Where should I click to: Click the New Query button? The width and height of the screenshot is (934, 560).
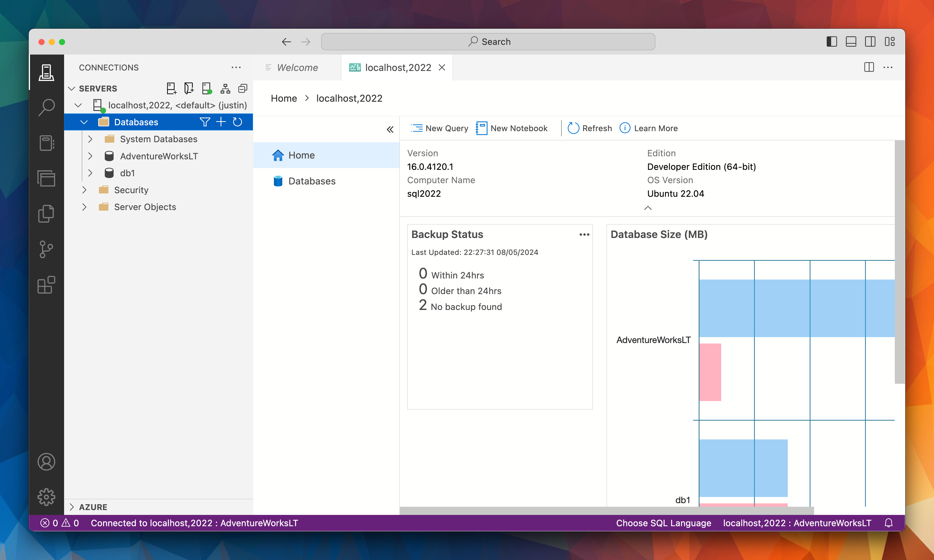click(x=439, y=128)
